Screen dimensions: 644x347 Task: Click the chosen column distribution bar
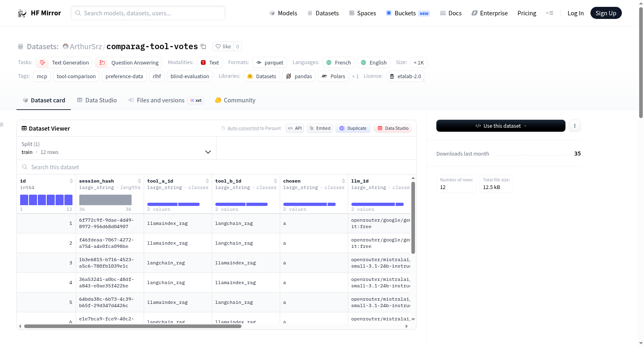[310, 204]
